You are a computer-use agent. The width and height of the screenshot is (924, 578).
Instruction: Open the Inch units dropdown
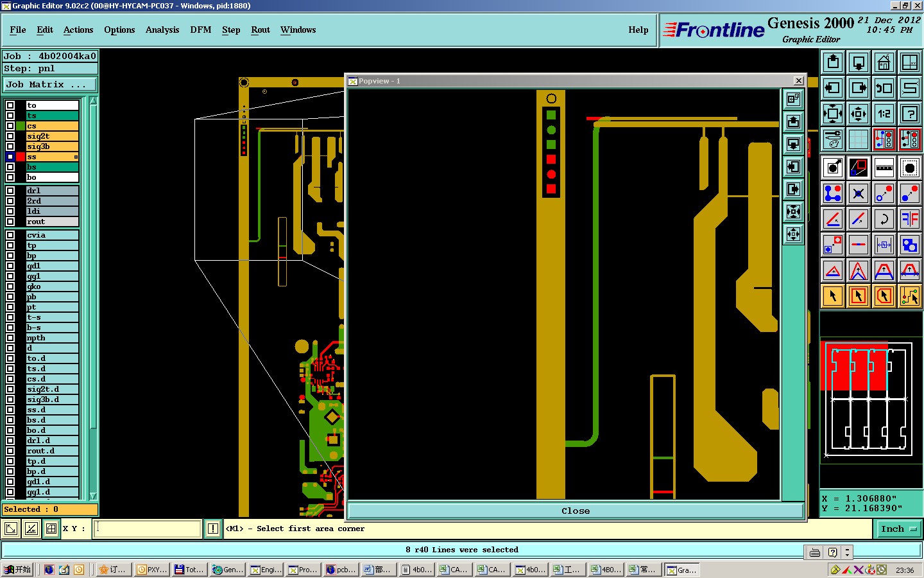point(898,529)
